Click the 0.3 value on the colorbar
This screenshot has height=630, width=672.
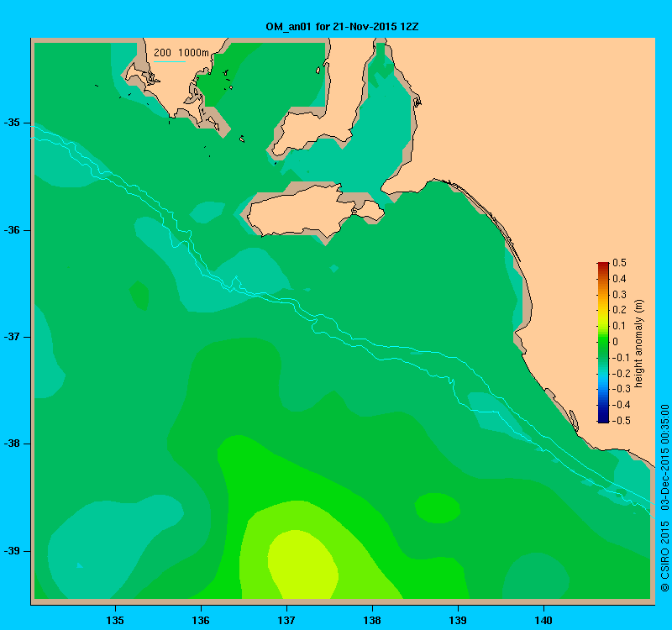click(619, 295)
